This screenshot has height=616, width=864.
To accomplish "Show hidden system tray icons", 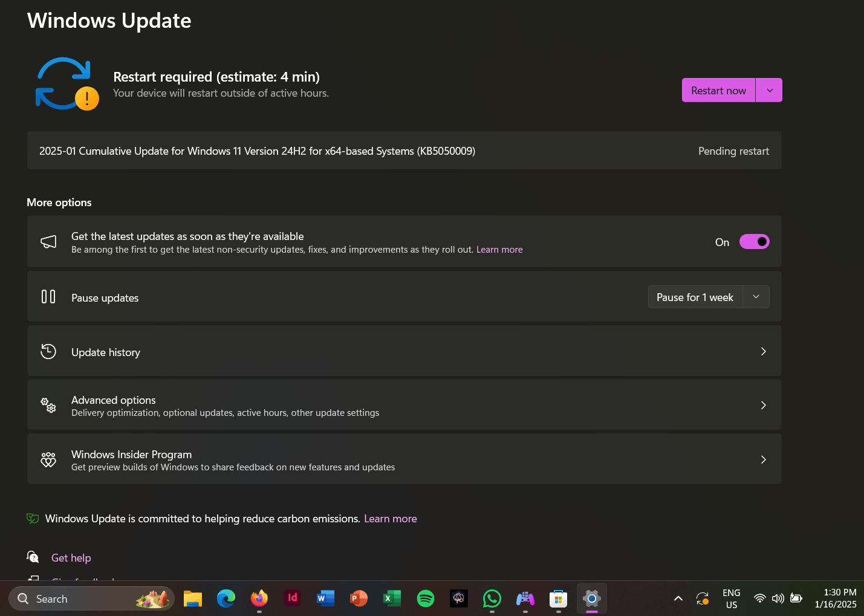I will [x=678, y=598].
